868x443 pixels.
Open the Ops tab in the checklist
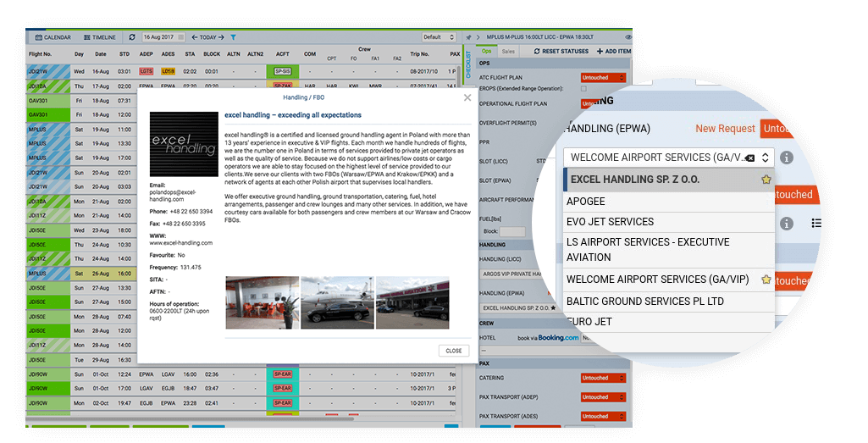pos(487,51)
